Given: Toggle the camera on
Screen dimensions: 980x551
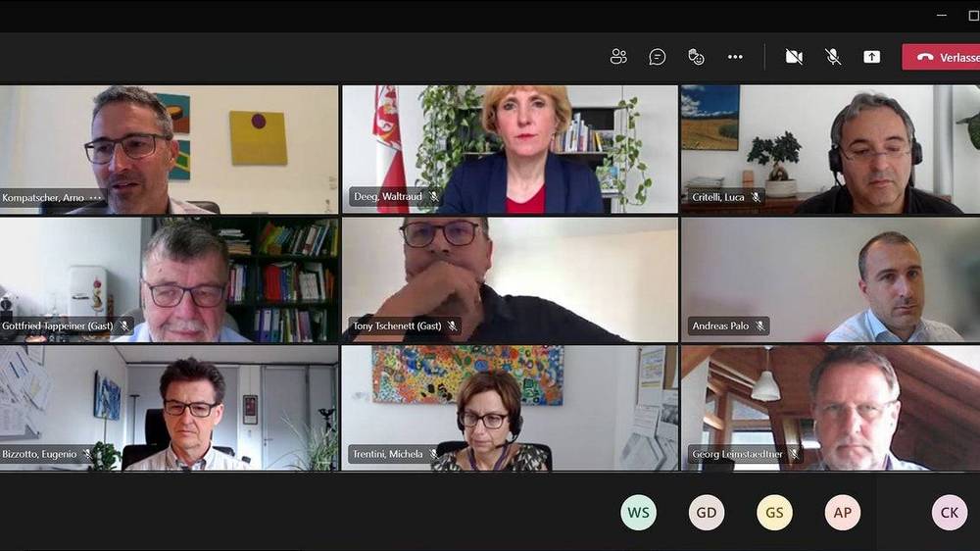Looking at the screenshot, I should 794,57.
